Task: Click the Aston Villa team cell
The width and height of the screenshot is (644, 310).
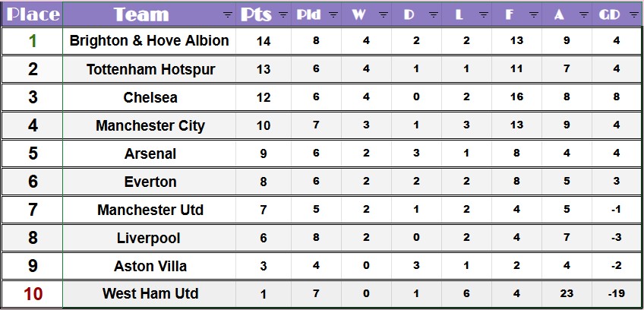Action: pos(150,266)
